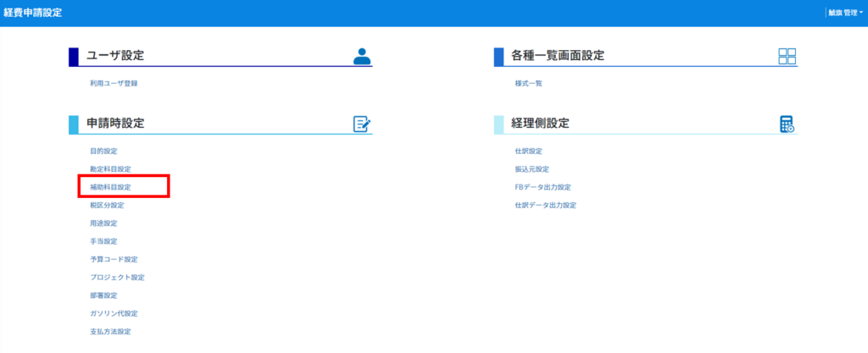Go to 予算コード設定
The height and width of the screenshot is (353, 868).
114,259
